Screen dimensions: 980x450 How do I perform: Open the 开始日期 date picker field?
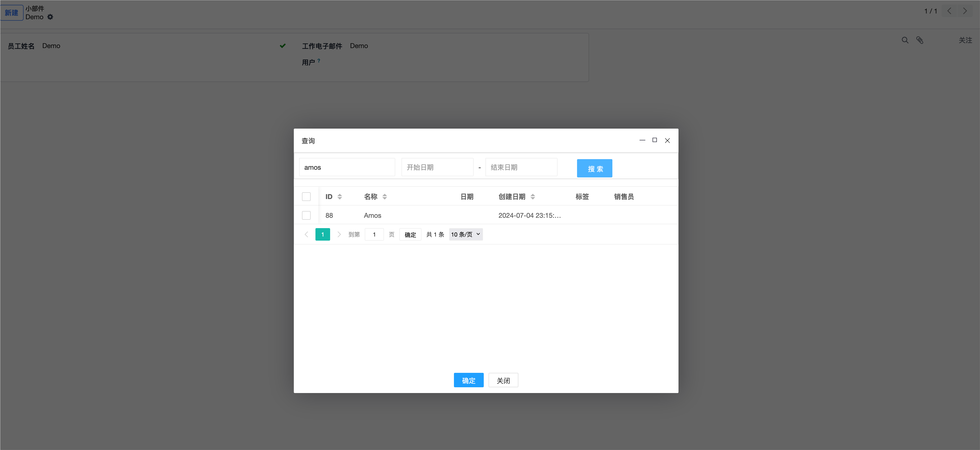click(437, 167)
